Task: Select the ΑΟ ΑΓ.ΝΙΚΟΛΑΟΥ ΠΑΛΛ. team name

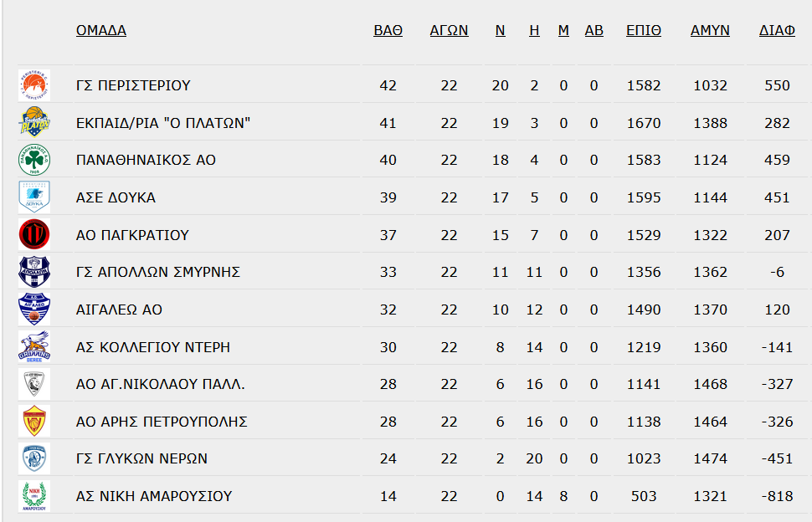Action: pyautogui.click(x=161, y=384)
